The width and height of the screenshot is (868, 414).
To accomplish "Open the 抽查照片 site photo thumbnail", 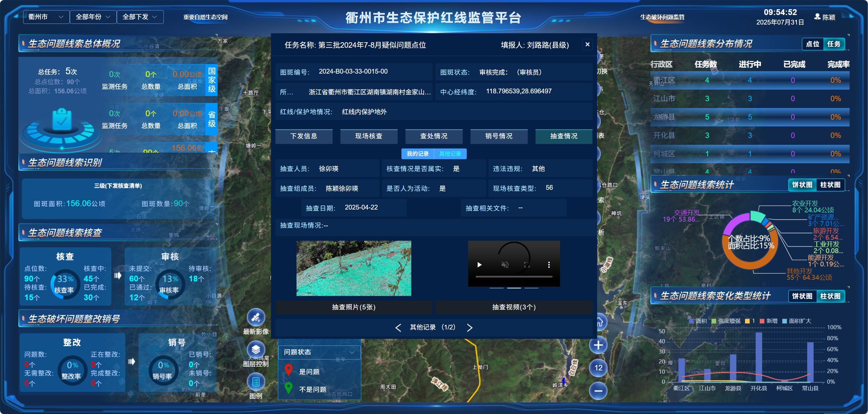I will coord(353,268).
